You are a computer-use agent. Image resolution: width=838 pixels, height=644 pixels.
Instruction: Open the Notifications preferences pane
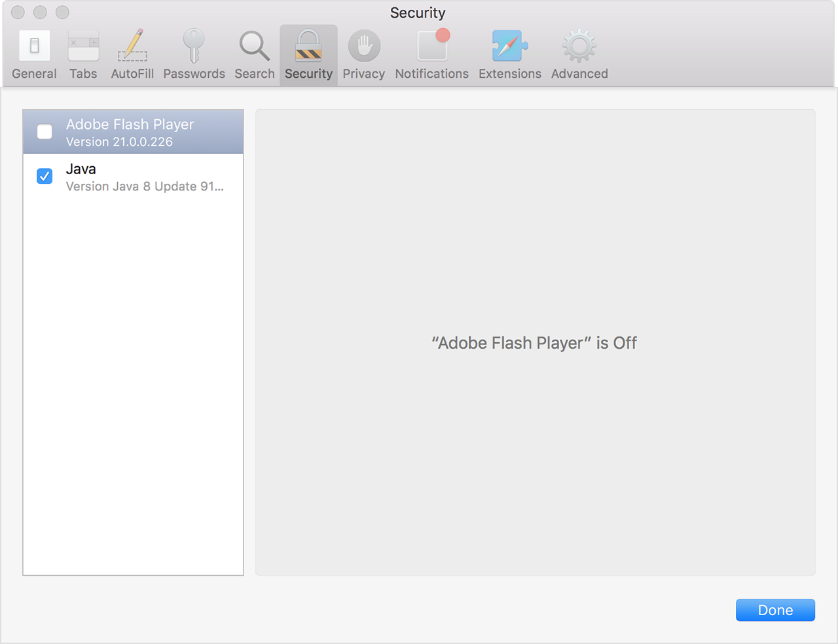[431, 56]
